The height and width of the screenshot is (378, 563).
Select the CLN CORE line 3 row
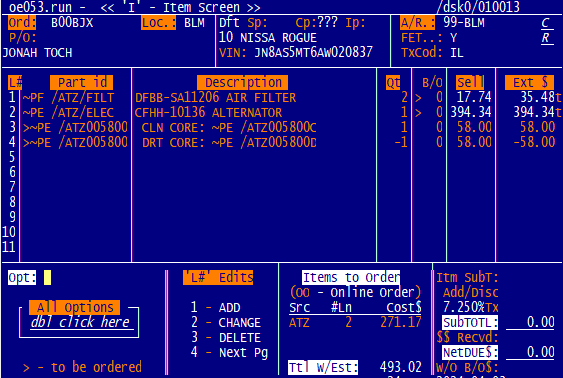pyautogui.click(x=282, y=127)
